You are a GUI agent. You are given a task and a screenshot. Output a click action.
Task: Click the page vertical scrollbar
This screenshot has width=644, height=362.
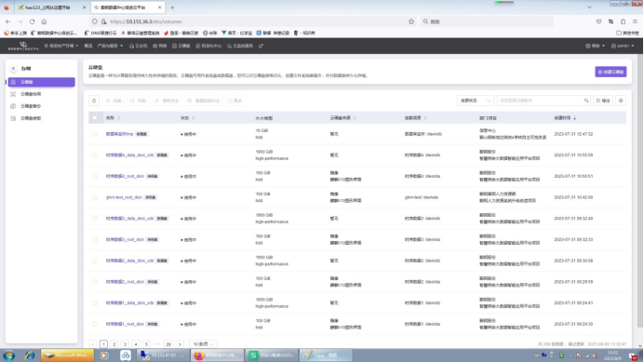(x=640, y=191)
